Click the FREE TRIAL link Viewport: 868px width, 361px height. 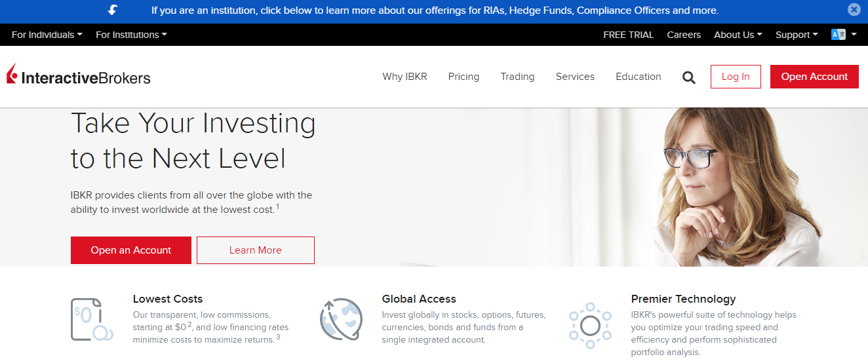(x=628, y=35)
